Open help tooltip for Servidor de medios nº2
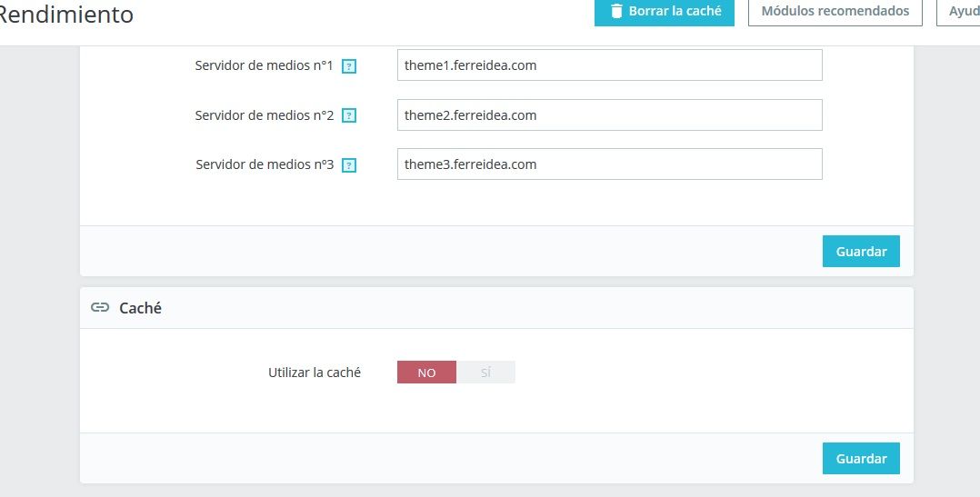 [x=349, y=115]
